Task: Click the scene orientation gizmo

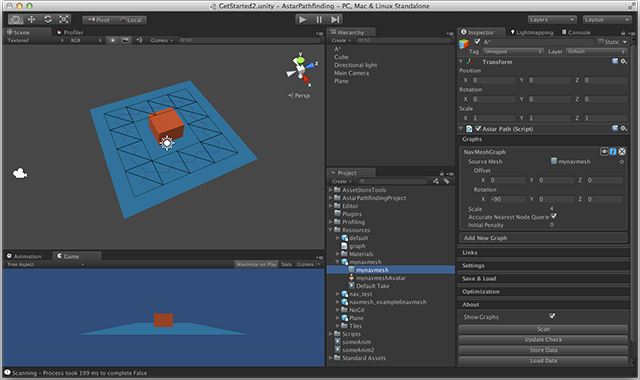Action: tap(301, 69)
